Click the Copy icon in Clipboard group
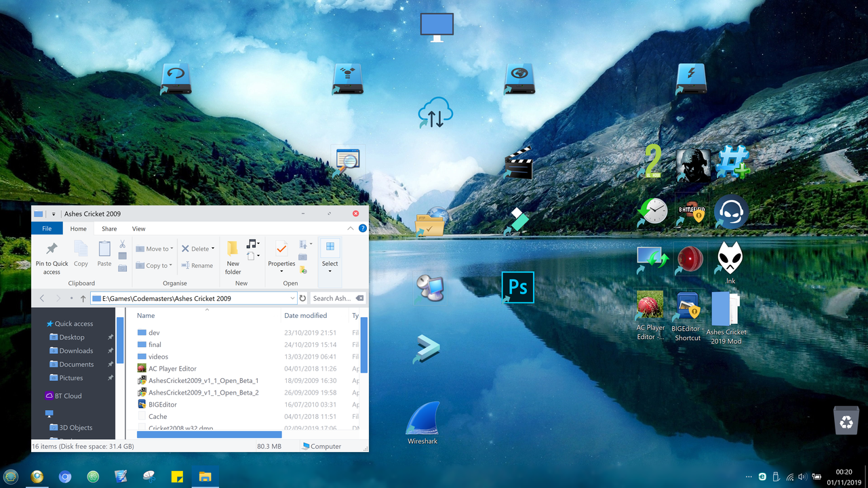Image resolution: width=868 pixels, height=488 pixels. click(x=81, y=253)
